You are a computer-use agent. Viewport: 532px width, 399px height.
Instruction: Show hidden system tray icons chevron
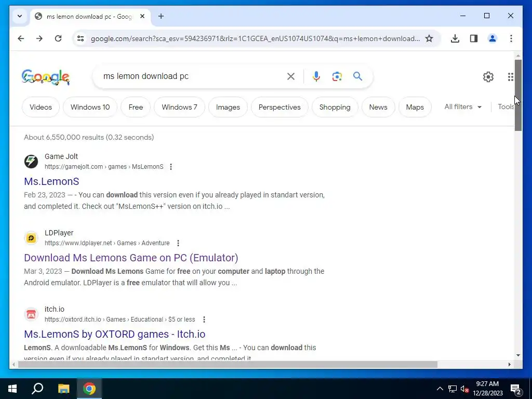(440, 389)
